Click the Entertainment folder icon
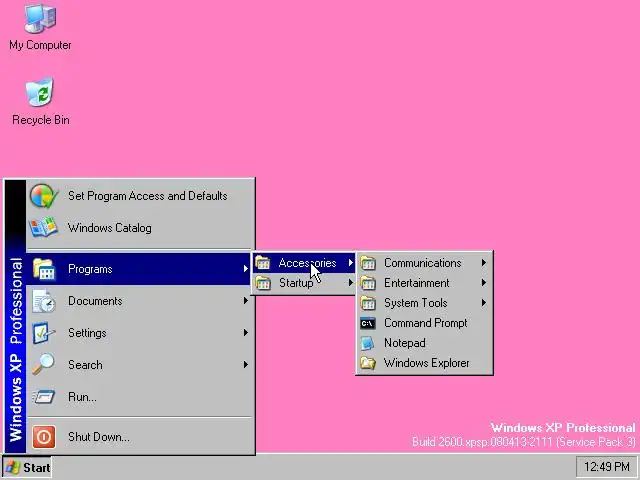This screenshot has width=640, height=480. [368, 283]
